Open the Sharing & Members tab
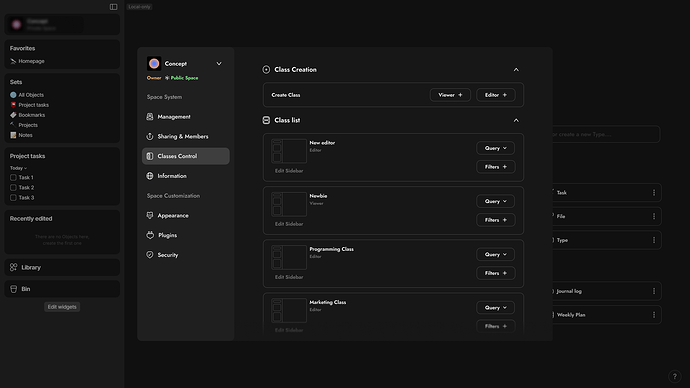The height and width of the screenshot is (388, 690). pos(186,136)
